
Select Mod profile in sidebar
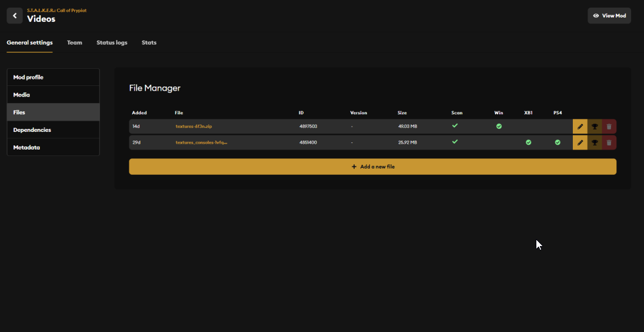(x=54, y=77)
